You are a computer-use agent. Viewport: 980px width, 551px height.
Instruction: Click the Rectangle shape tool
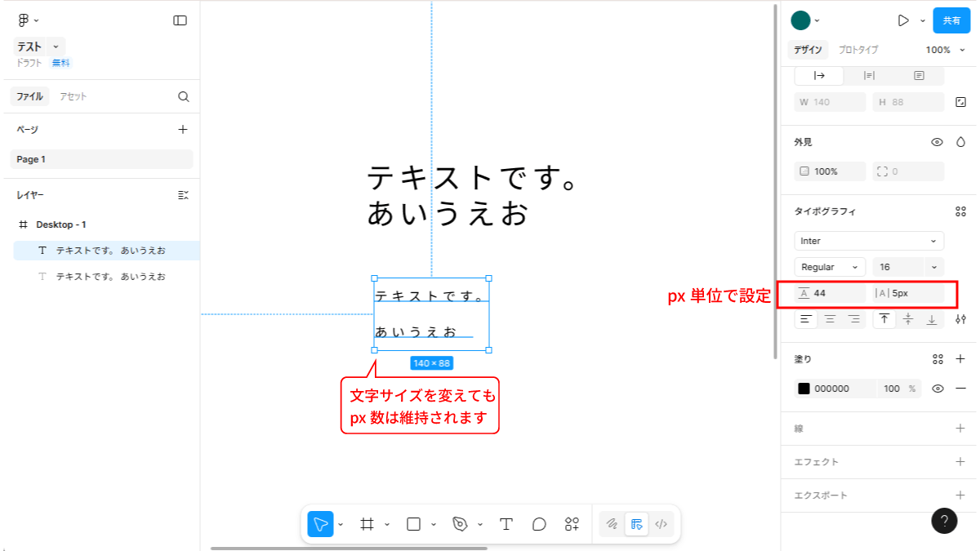tap(413, 524)
